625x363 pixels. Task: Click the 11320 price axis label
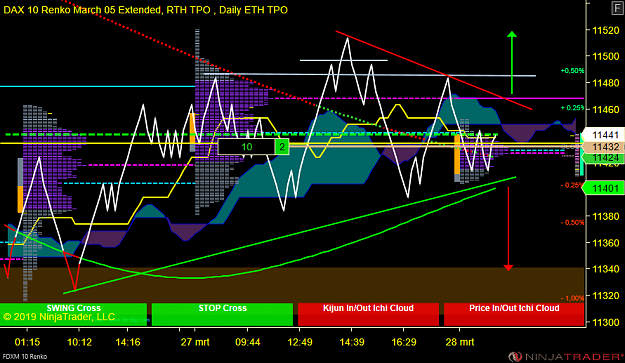point(605,296)
